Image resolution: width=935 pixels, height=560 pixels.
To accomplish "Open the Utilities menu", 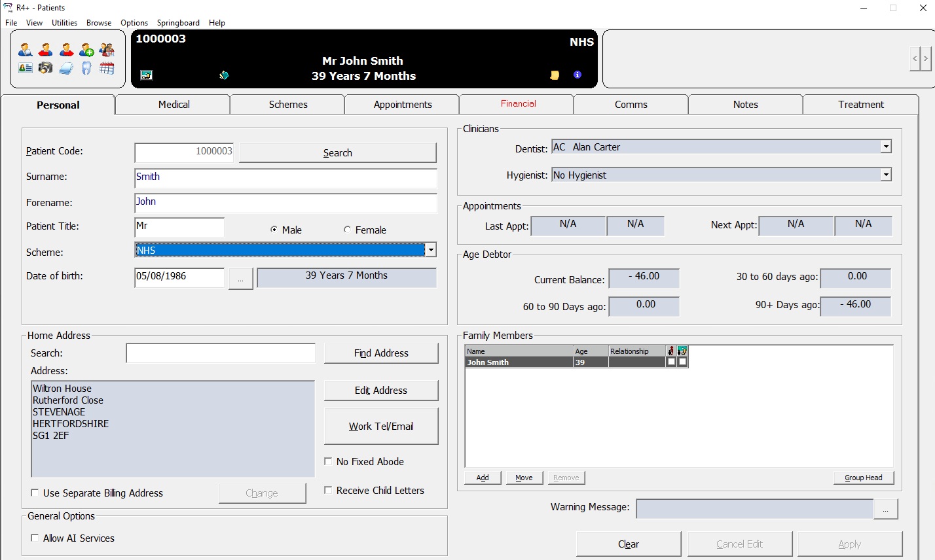I will point(64,23).
